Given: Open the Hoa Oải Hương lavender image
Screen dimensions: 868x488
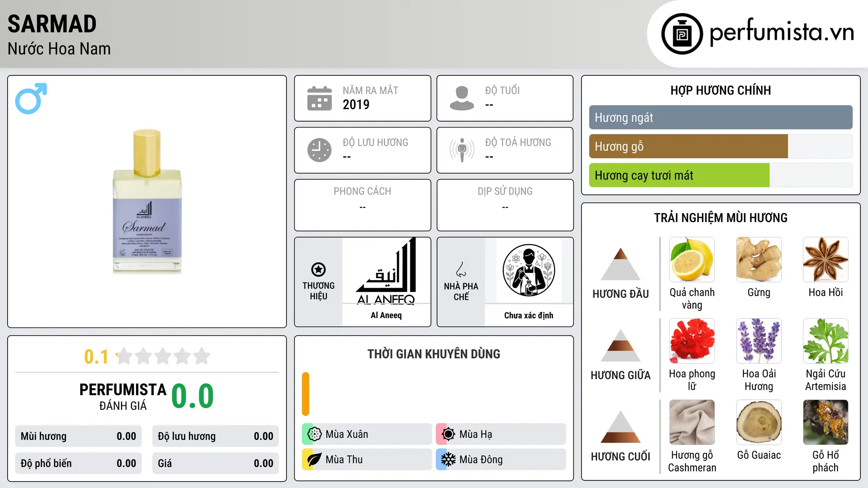Looking at the screenshot, I should tap(759, 341).
